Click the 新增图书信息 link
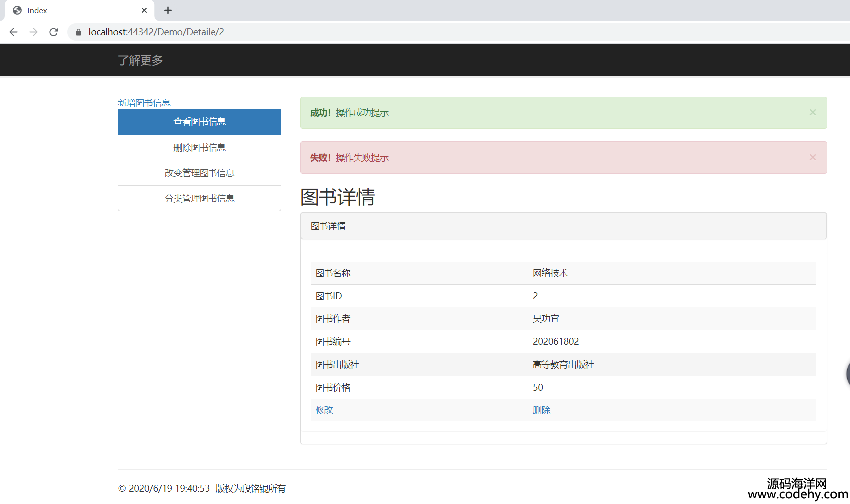Screen dimensions: 850x504 click(144, 102)
